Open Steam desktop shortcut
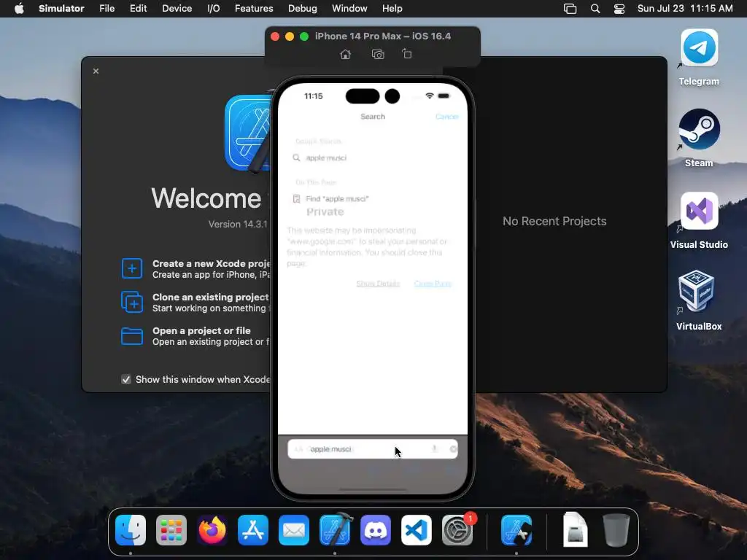This screenshot has width=747, height=560. coord(699,129)
